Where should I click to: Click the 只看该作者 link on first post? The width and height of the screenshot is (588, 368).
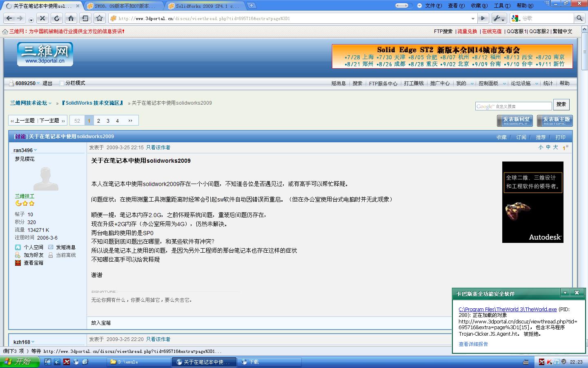pyautogui.click(x=158, y=148)
